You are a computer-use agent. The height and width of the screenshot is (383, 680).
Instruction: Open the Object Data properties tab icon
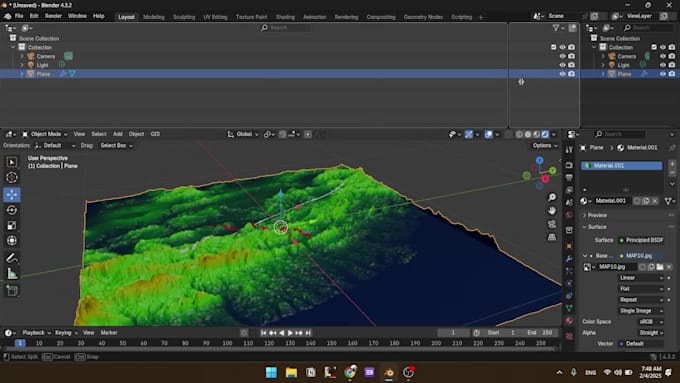[569, 308]
